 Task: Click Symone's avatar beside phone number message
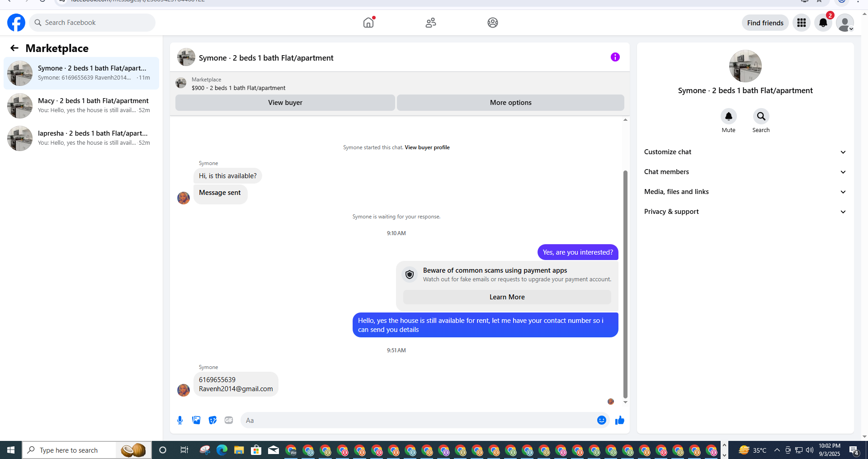[184, 390]
